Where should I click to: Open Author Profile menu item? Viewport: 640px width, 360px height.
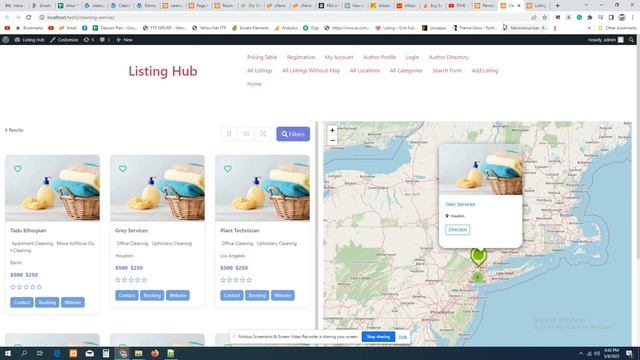[x=380, y=57]
